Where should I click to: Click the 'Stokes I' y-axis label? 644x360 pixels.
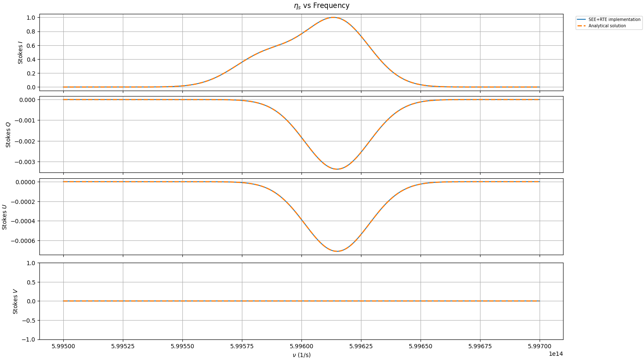click(x=21, y=52)
